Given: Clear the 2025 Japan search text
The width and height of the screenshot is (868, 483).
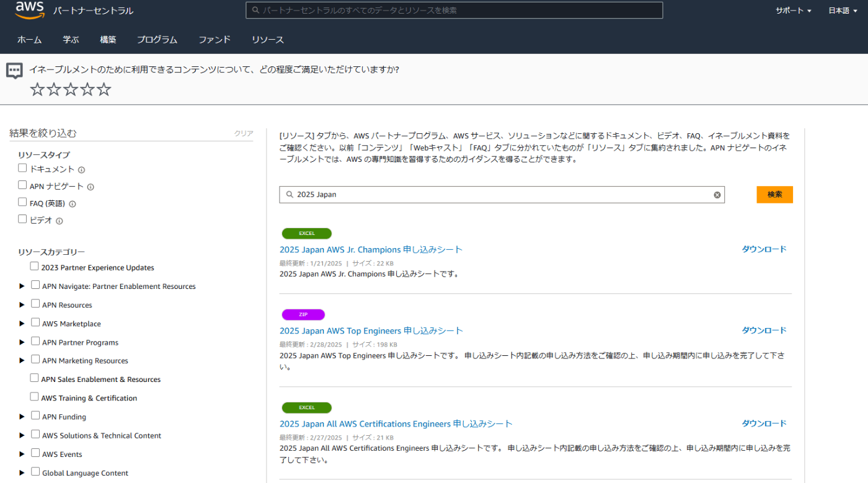Looking at the screenshot, I should pos(717,195).
